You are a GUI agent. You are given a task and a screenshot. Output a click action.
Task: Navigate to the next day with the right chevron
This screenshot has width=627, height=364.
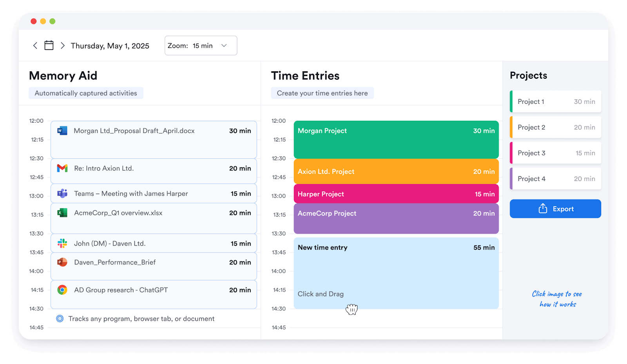(63, 45)
